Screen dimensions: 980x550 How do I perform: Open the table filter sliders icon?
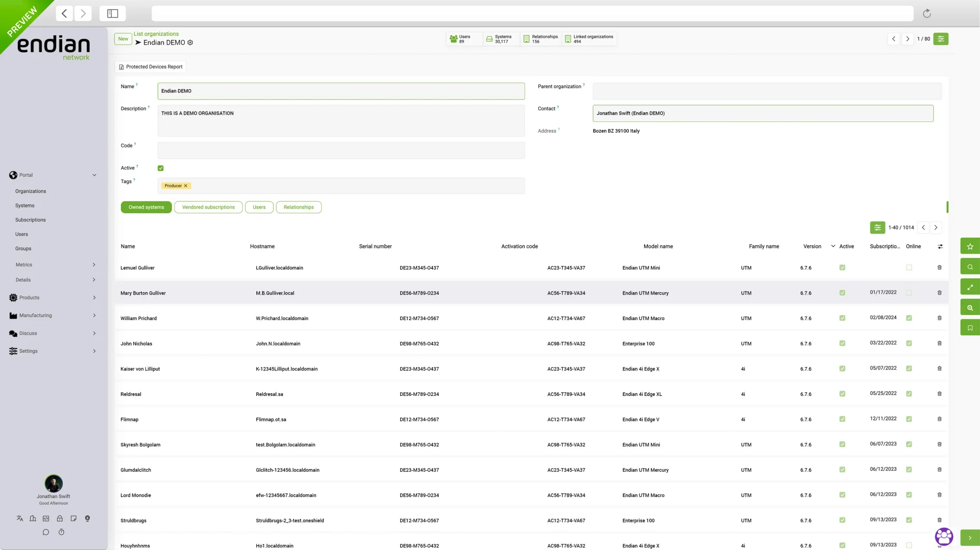pos(877,227)
